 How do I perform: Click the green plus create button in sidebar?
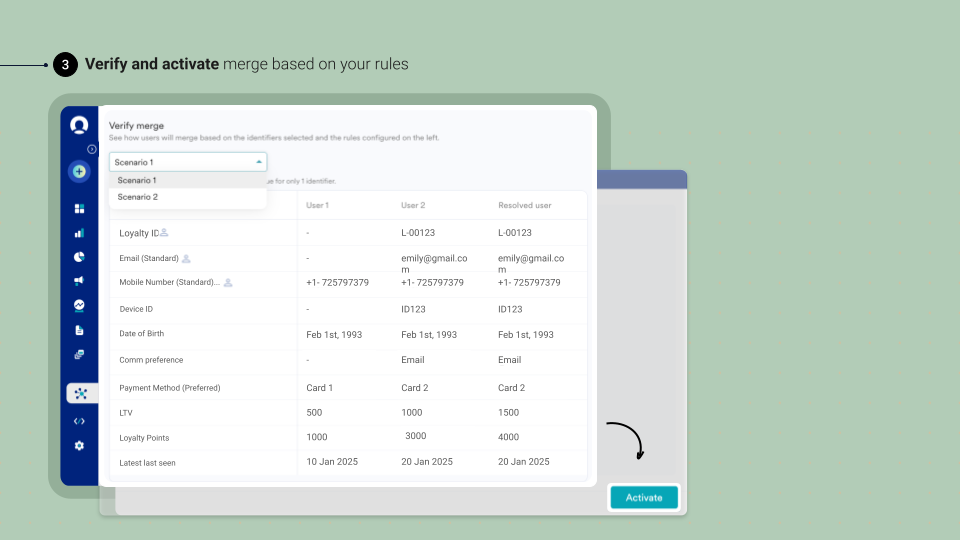(x=79, y=171)
